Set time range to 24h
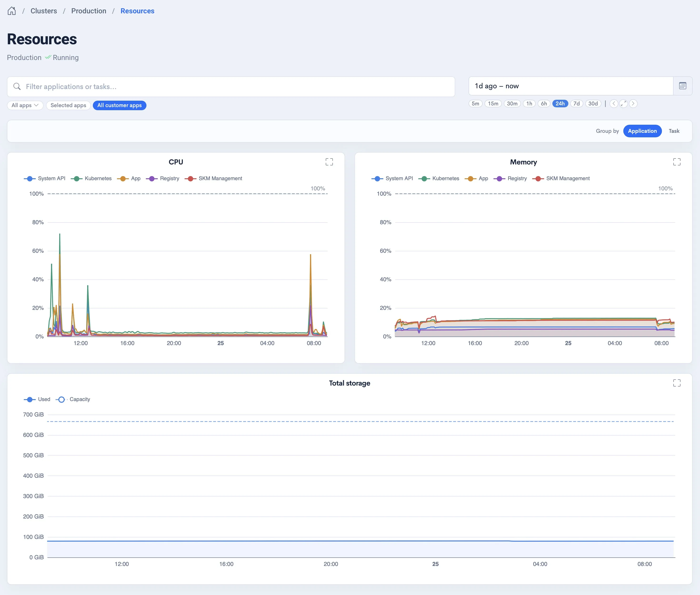 560,104
